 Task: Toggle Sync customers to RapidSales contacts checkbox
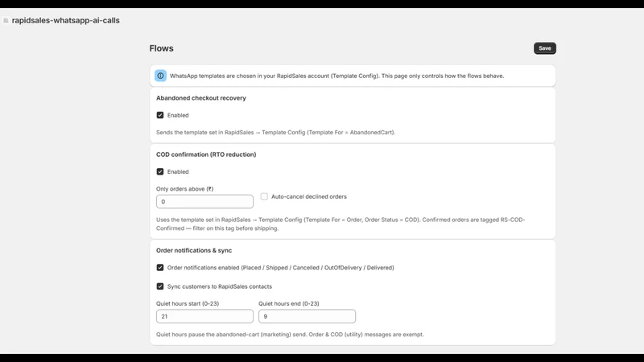160,286
